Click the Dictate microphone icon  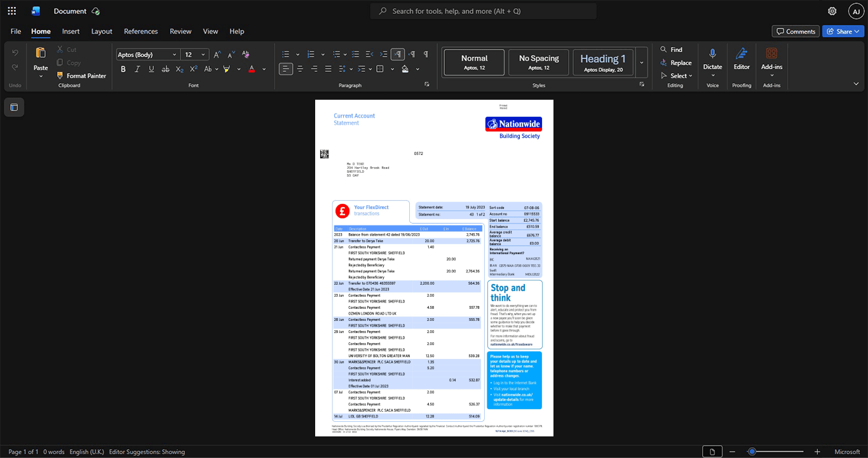pyautogui.click(x=712, y=54)
